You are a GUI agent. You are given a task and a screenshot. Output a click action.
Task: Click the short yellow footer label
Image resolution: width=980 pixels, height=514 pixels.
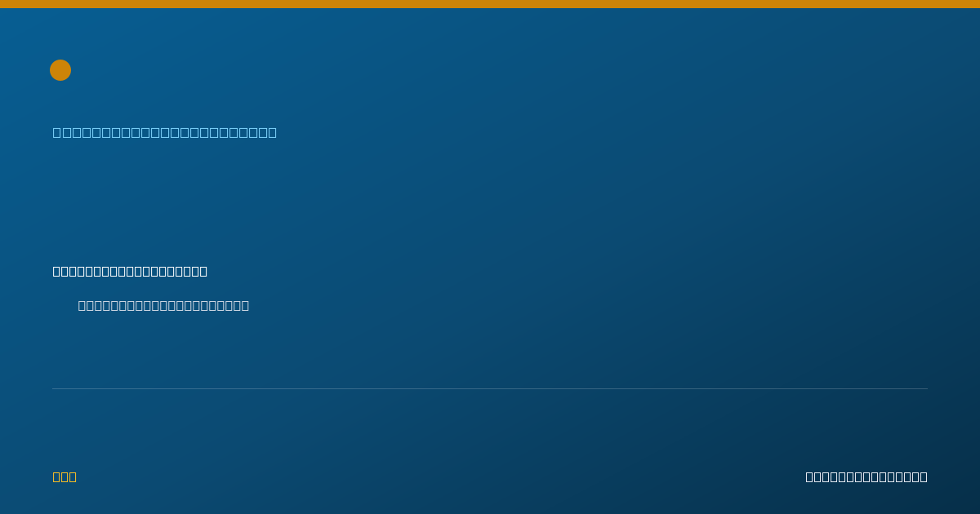pos(65,476)
